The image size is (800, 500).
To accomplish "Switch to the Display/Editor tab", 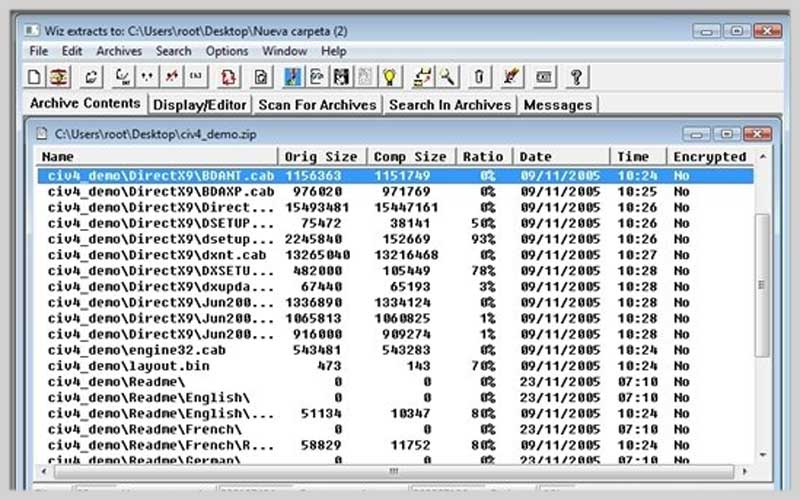I will tap(199, 105).
